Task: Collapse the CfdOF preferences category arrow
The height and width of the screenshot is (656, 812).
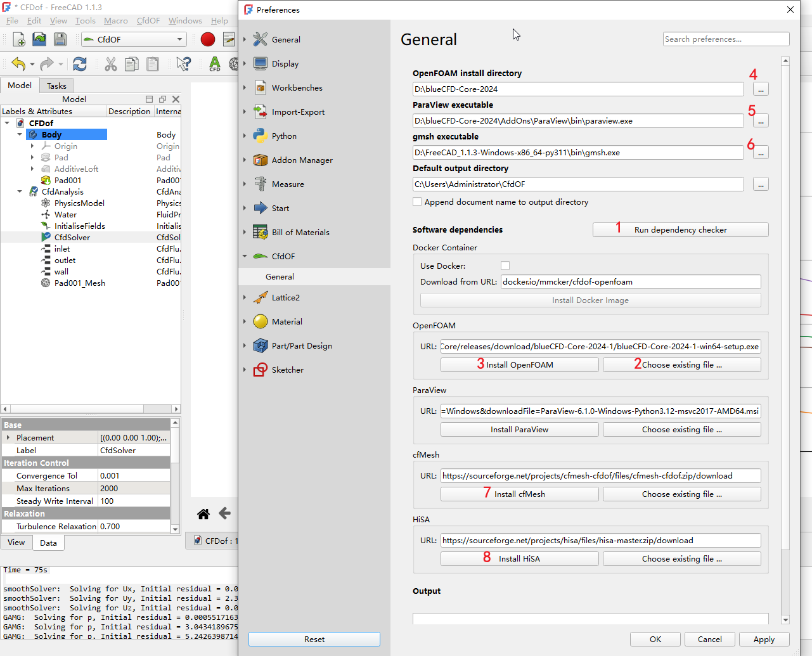Action: (x=245, y=256)
